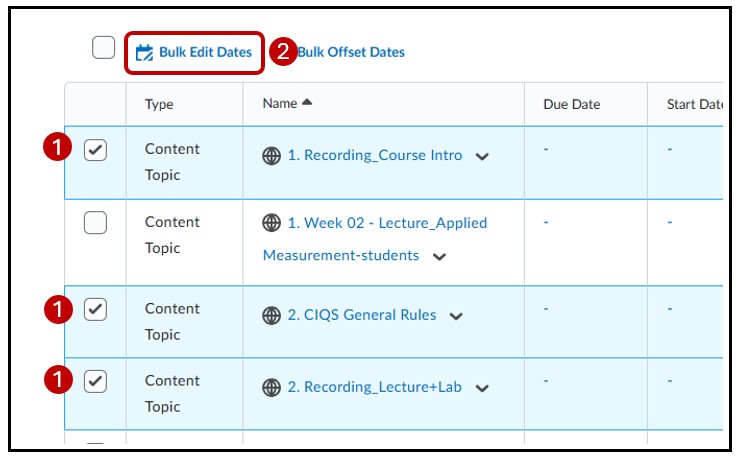The height and width of the screenshot is (457, 739).
Task: Check the Week 02 Lecture row checkbox
Action: click(95, 223)
